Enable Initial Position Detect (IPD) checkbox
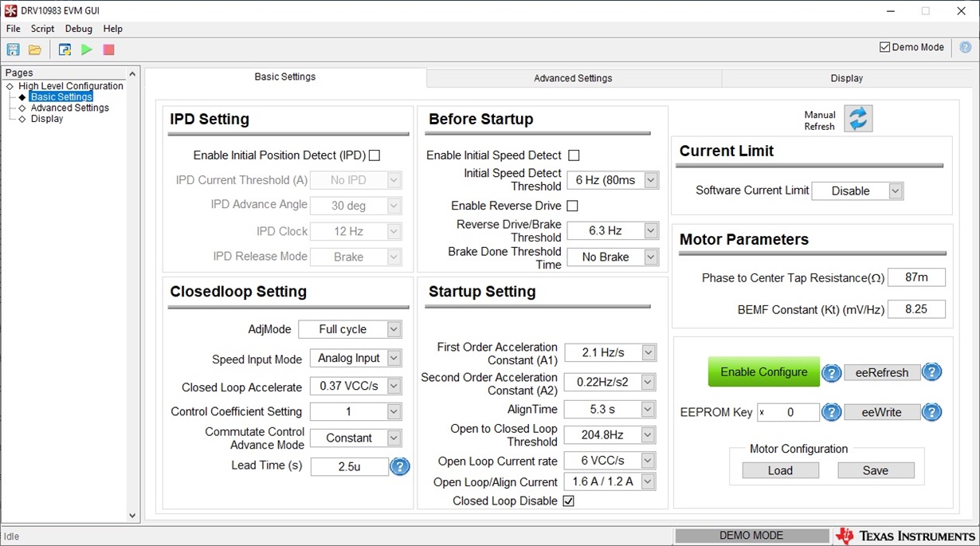Viewport: 980px width, 546px height. click(374, 155)
